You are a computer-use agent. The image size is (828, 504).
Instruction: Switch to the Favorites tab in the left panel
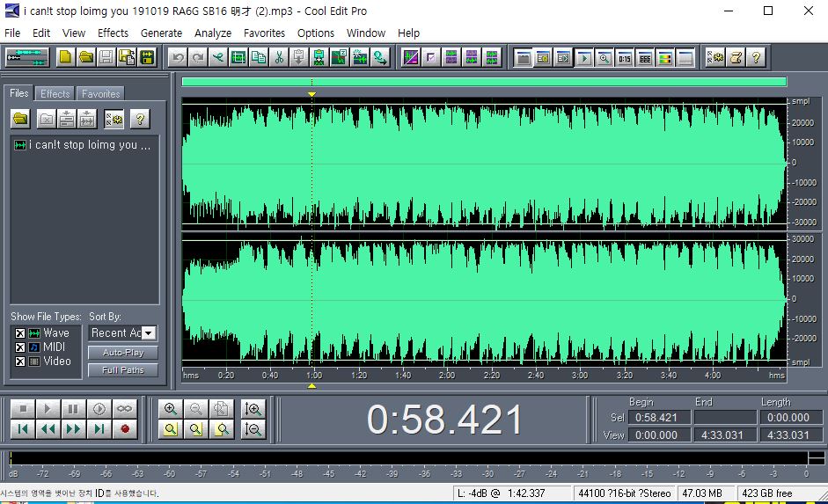click(100, 93)
